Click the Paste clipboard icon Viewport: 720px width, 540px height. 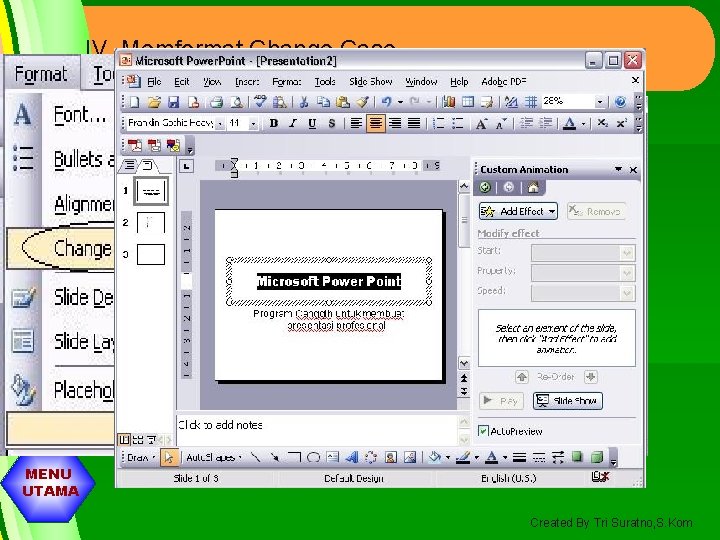pos(343,102)
